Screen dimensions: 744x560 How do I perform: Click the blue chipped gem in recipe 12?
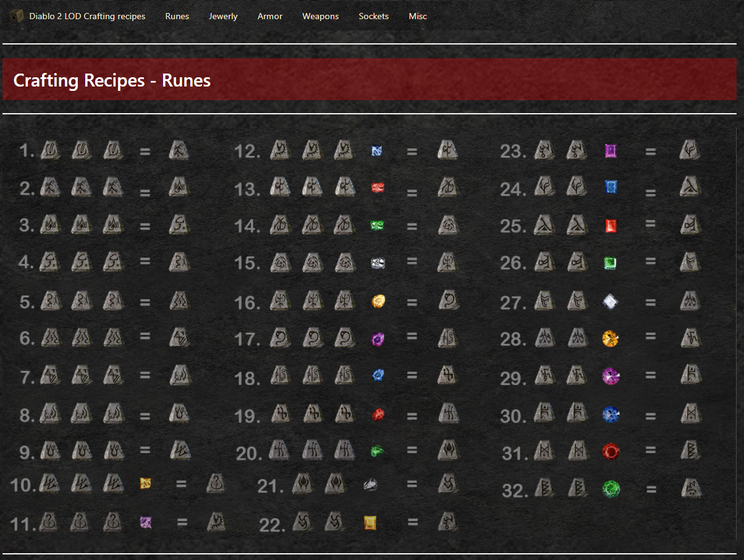click(x=376, y=151)
